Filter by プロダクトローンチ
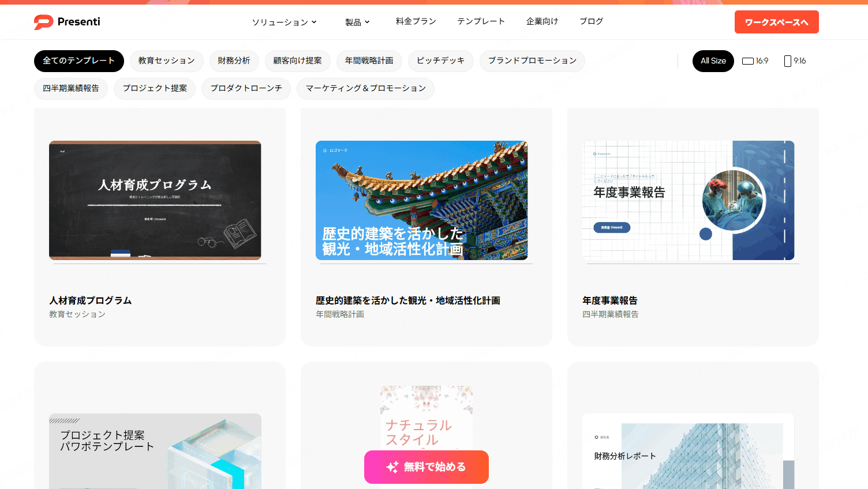This screenshot has width=868, height=489. (x=246, y=88)
